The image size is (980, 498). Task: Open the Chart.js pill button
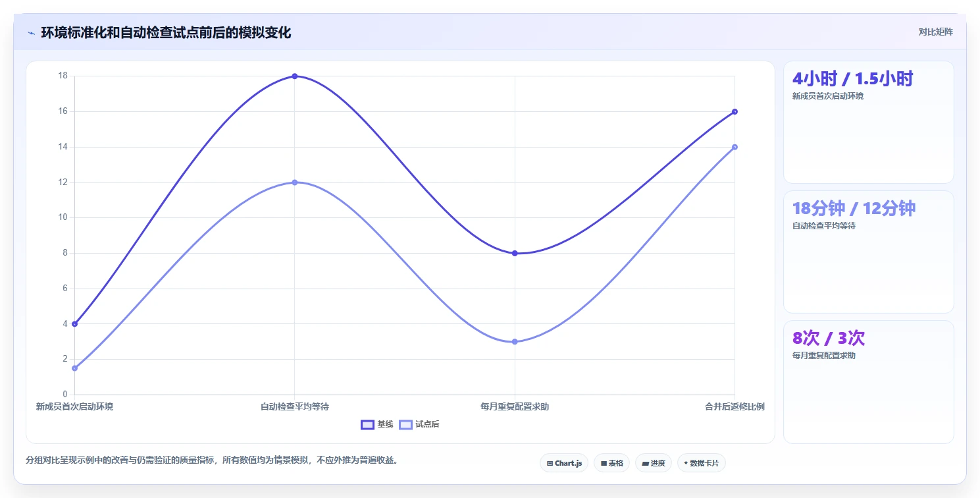tap(564, 463)
